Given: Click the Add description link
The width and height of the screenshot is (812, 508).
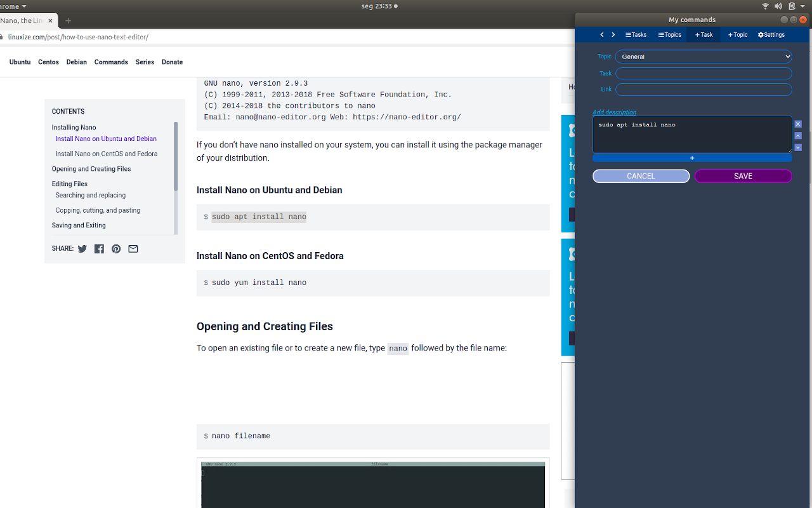Looking at the screenshot, I should pos(614,112).
